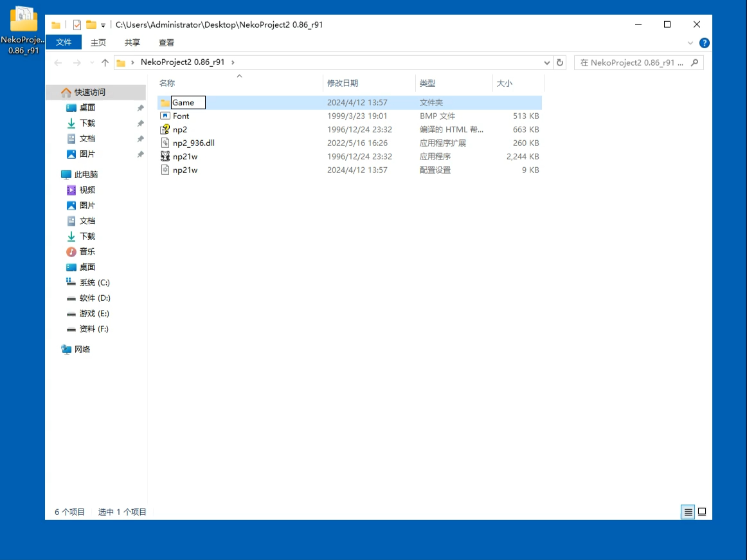The width and height of the screenshot is (747, 560).
Task: Click the up arrow to go to parent folder
Action: (104, 62)
